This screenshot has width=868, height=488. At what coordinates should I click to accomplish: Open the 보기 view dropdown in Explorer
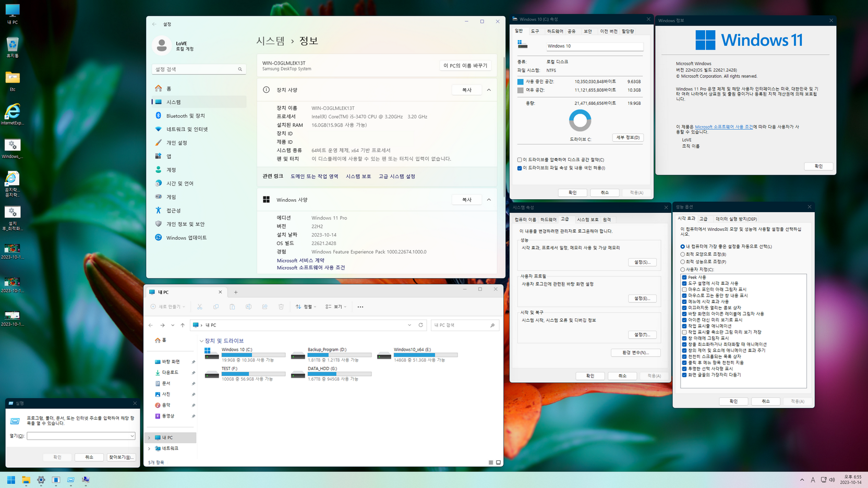click(x=336, y=307)
